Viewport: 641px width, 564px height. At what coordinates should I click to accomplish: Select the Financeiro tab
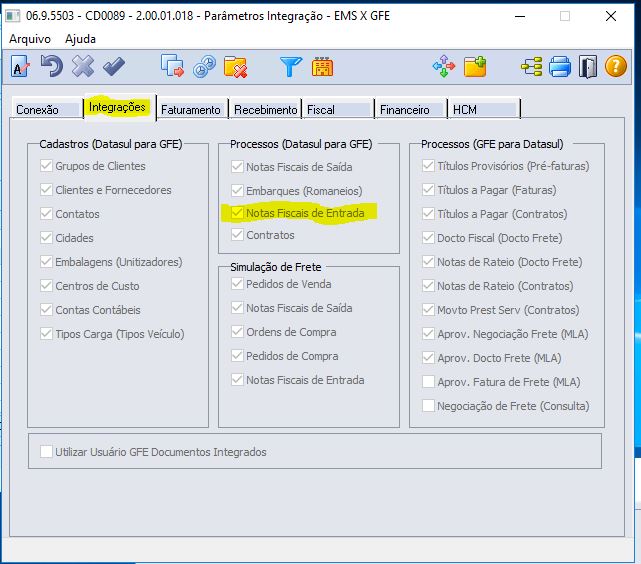(x=404, y=110)
